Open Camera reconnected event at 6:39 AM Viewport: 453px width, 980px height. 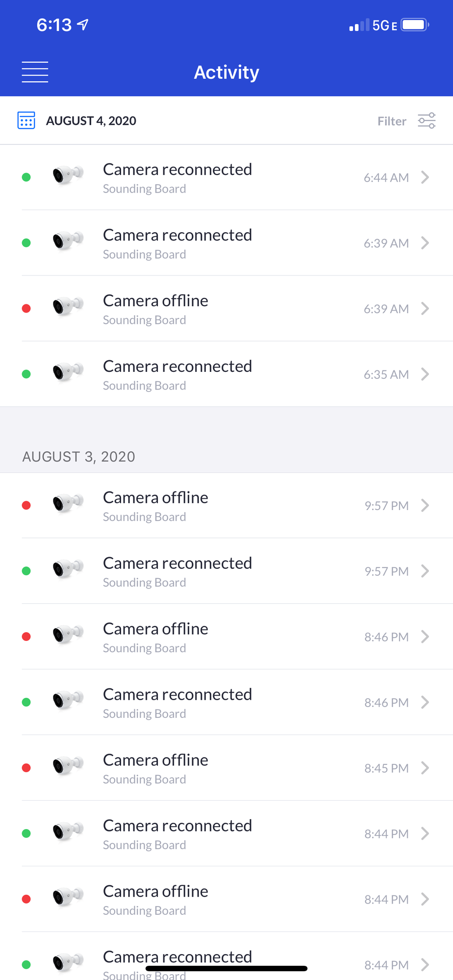pos(177,243)
